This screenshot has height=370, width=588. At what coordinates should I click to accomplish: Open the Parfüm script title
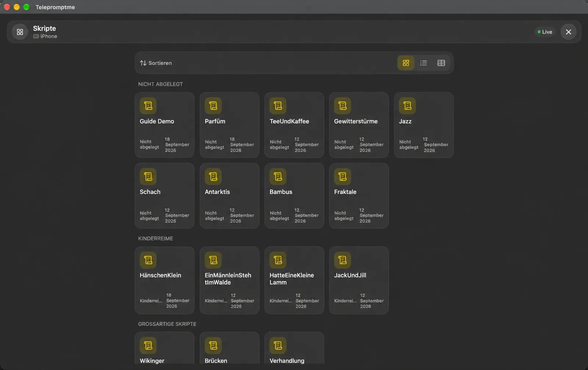click(215, 121)
